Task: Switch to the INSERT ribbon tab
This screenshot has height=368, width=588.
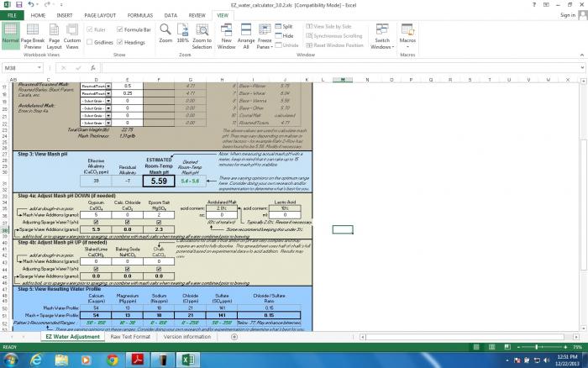Action: tap(65, 15)
